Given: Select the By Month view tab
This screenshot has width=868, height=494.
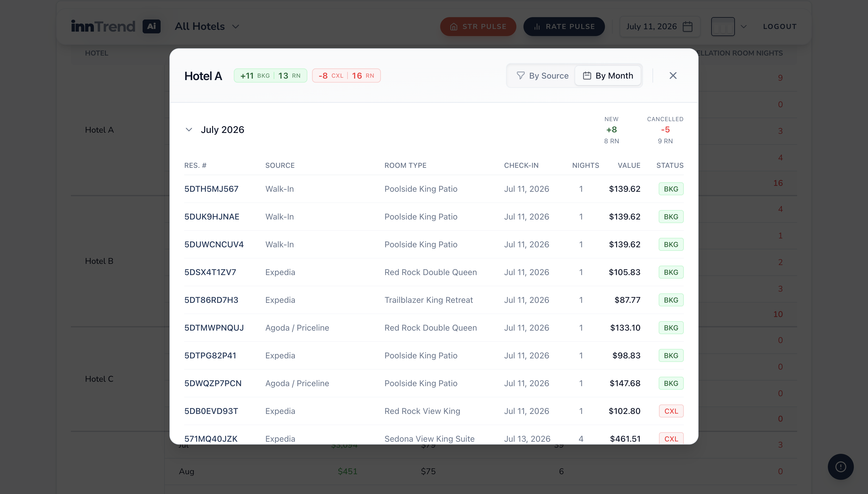Looking at the screenshot, I should tap(608, 76).
